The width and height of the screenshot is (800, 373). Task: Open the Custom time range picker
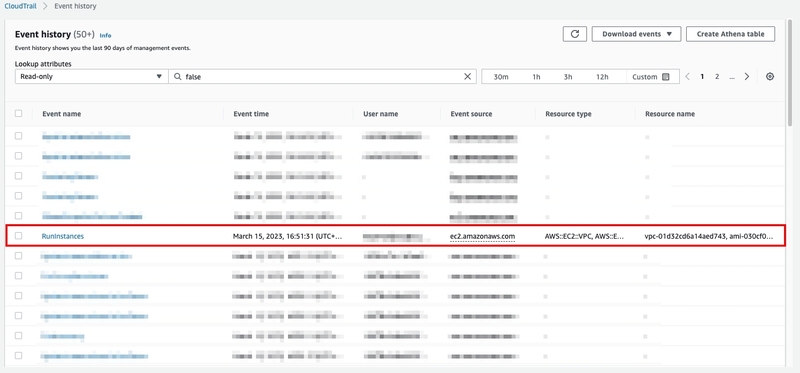coord(651,77)
